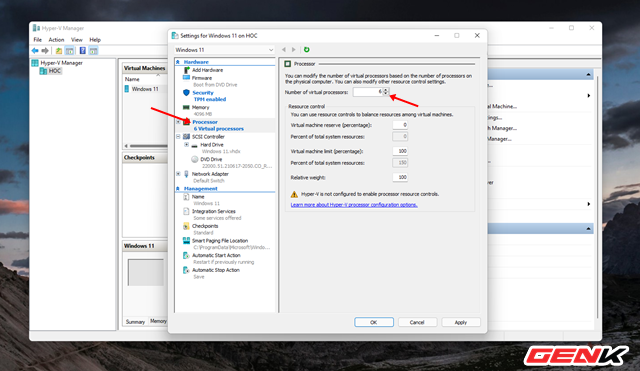
Task: Select the Memory settings item
Action: pos(200,107)
